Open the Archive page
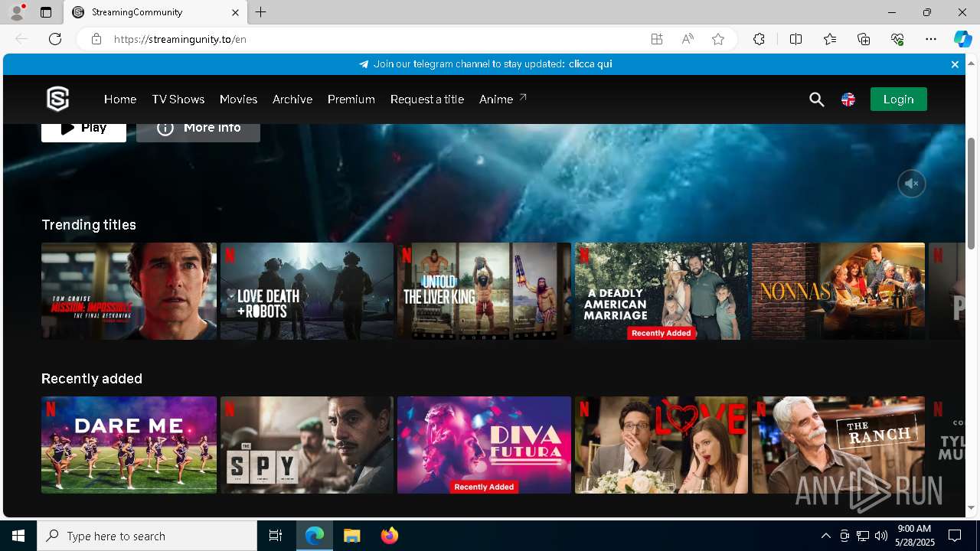 click(x=292, y=99)
